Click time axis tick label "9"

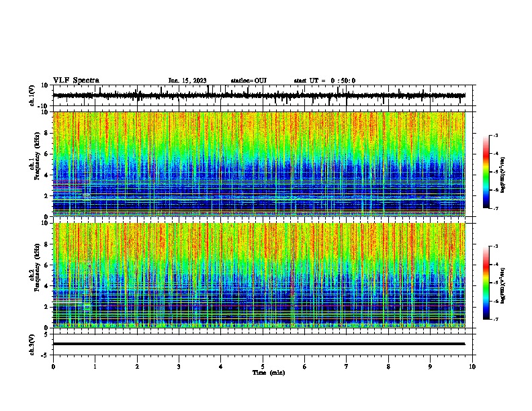[430, 367]
